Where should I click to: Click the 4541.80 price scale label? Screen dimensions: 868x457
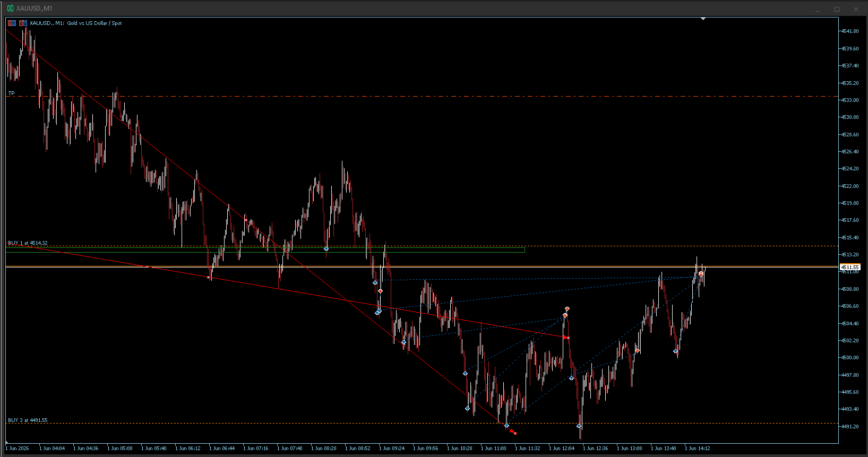coord(850,31)
